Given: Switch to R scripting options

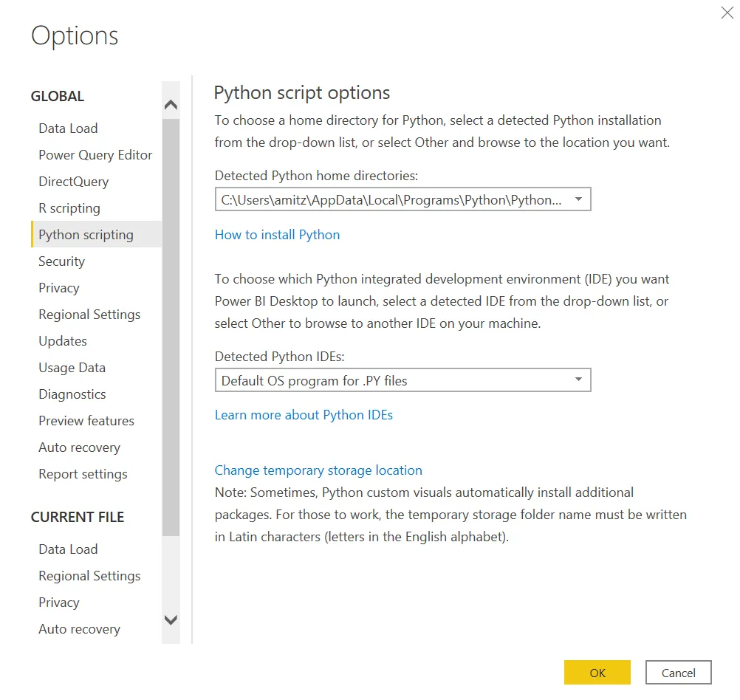Looking at the screenshot, I should 69,208.
